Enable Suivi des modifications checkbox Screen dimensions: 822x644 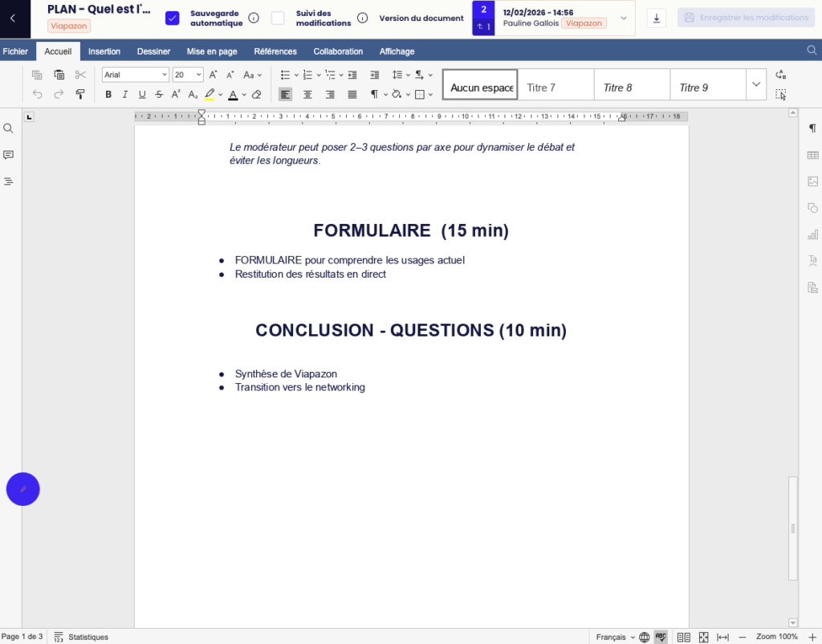coord(278,18)
